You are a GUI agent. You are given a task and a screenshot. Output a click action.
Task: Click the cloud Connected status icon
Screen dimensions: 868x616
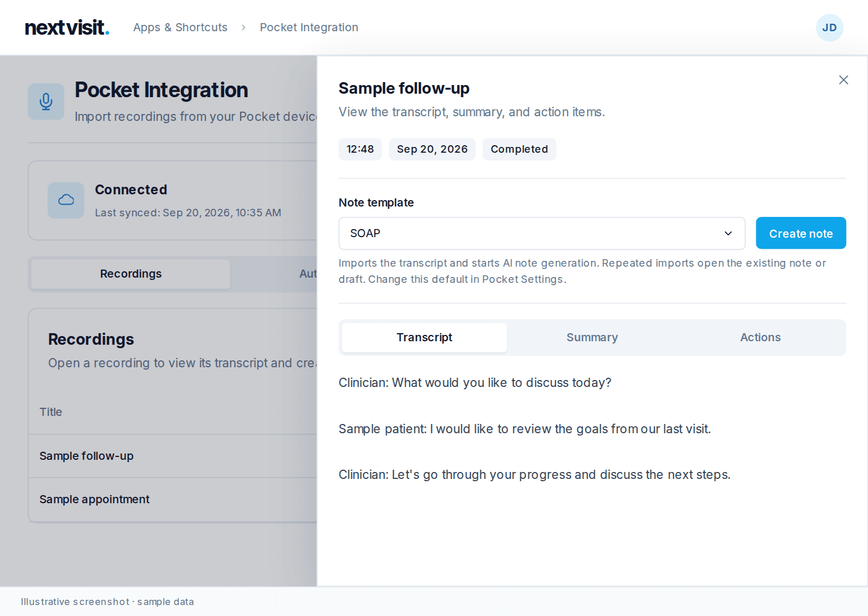[66, 200]
